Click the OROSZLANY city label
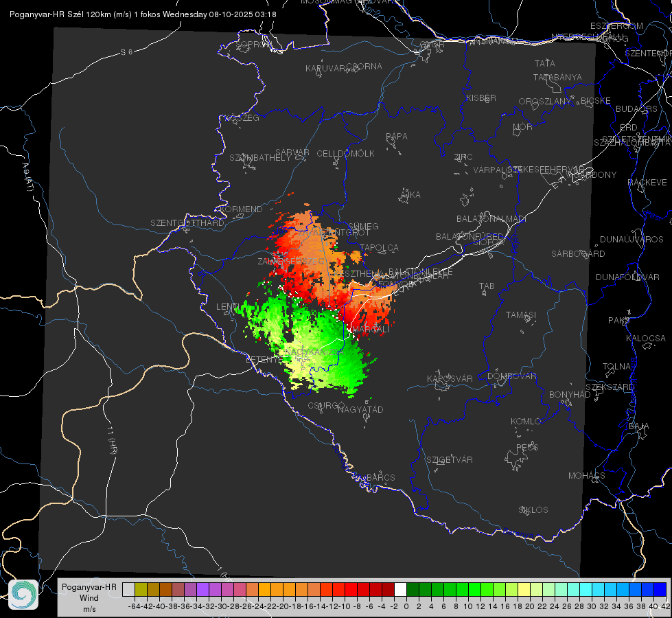Viewport: 672px width, 618px height. tap(545, 101)
